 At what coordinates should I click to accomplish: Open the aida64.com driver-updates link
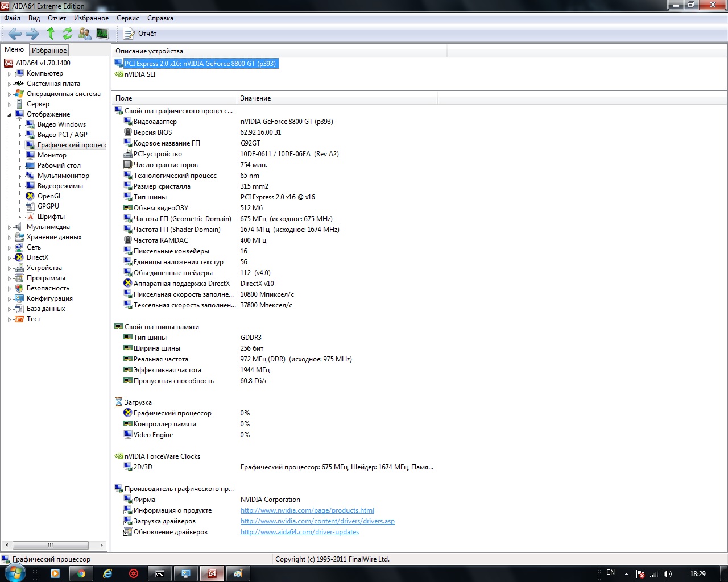300,532
